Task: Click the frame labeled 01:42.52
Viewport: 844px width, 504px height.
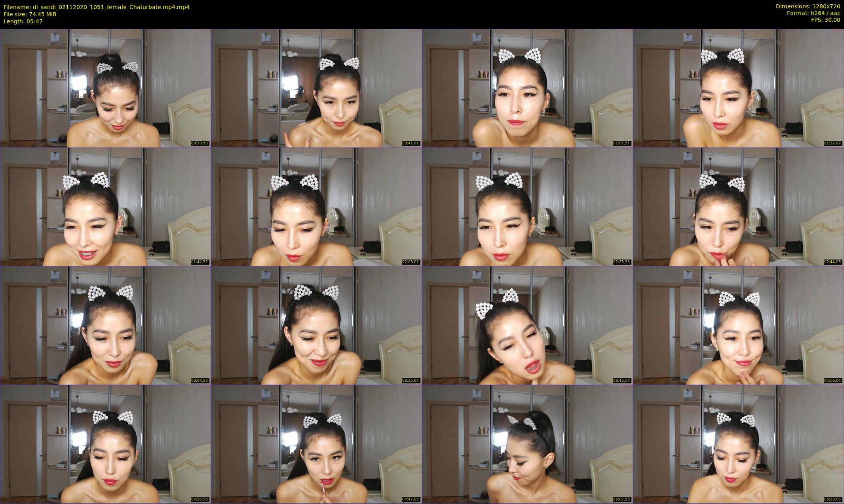Action: pos(105,207)
